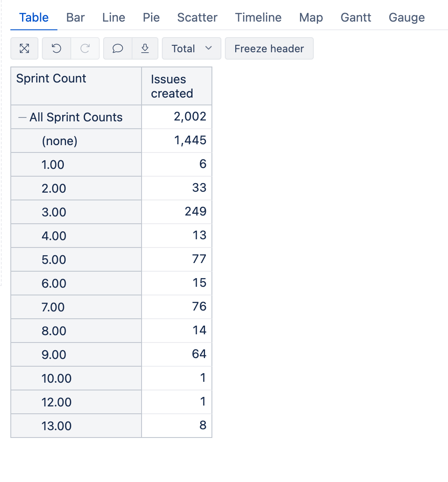This screenshot has height=482, width=448.
Task: Click the redo arrow icon
Action: pos(85,48)
